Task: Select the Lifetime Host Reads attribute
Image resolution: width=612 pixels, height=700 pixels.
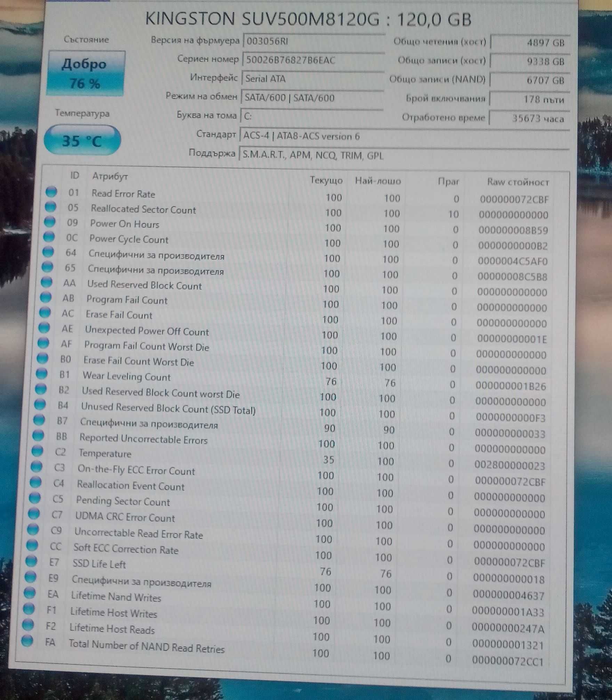Action: coord(112,628)
